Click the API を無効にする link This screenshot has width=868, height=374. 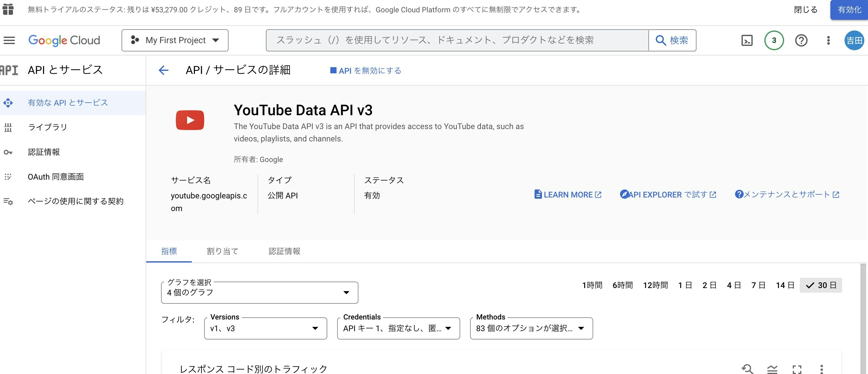tap(366, 71)
